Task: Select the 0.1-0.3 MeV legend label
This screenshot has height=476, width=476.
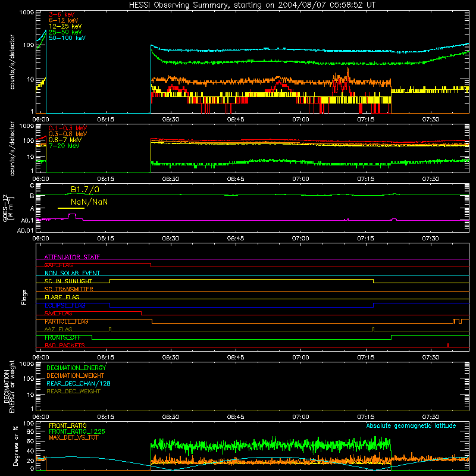Action: pyautogui.click(x=68, y=128)
